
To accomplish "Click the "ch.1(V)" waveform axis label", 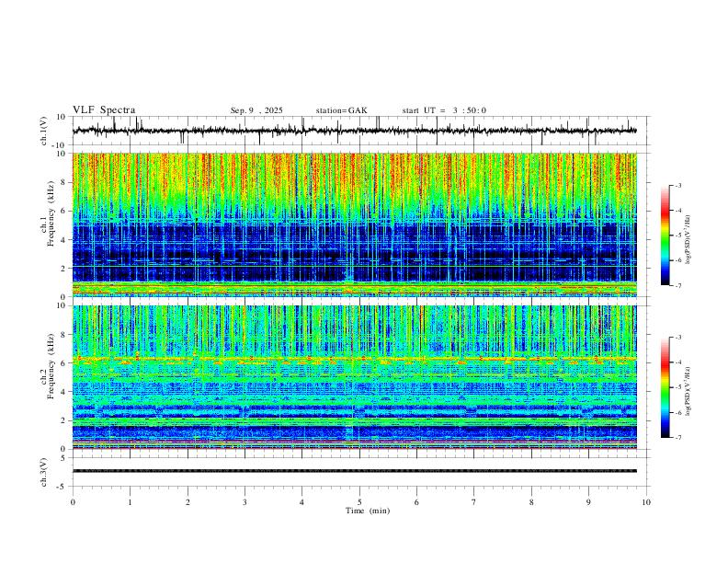I will coord(44,131).
